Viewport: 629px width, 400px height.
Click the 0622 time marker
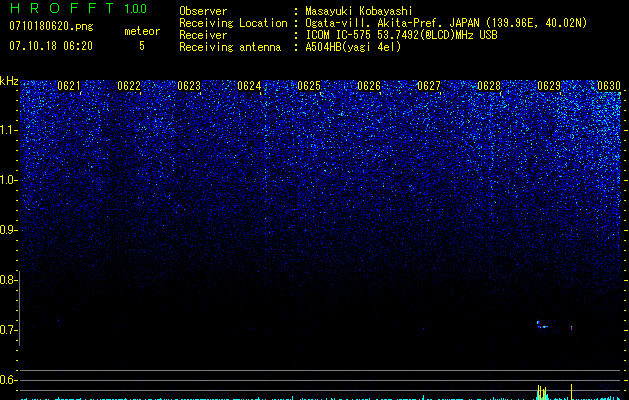click(129, 86)
